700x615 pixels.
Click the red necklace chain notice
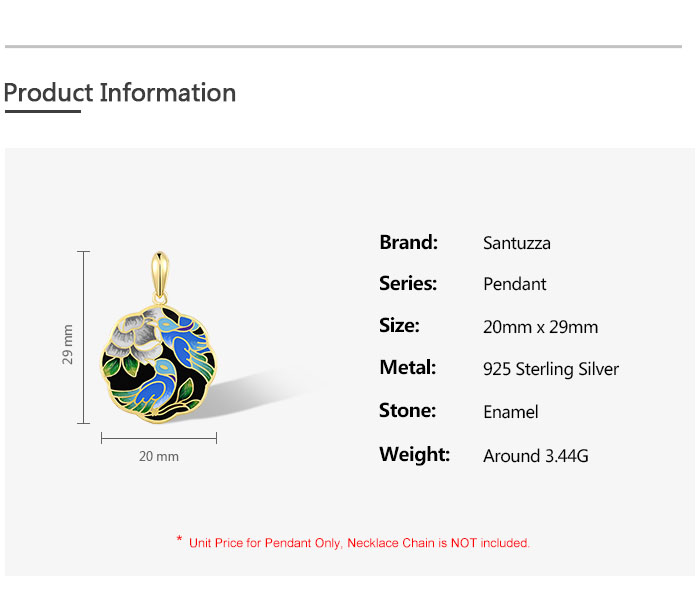(359, 543)
